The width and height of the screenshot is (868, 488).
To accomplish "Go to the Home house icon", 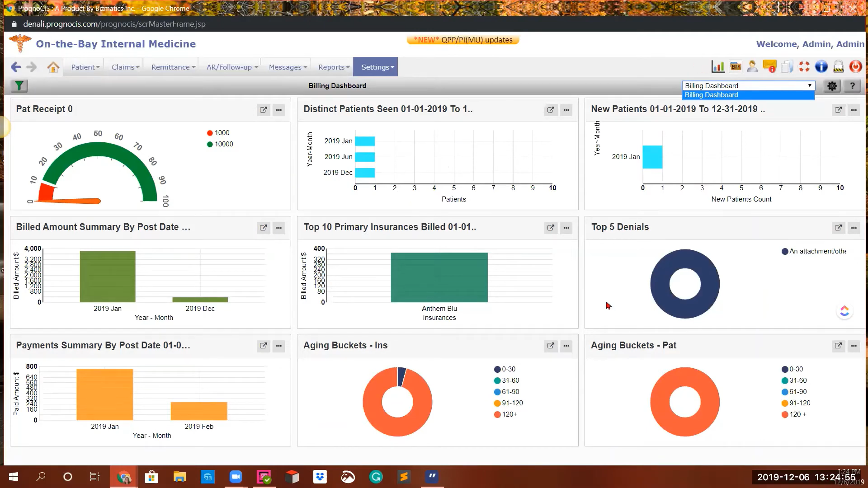I will (x=53, y=67).
